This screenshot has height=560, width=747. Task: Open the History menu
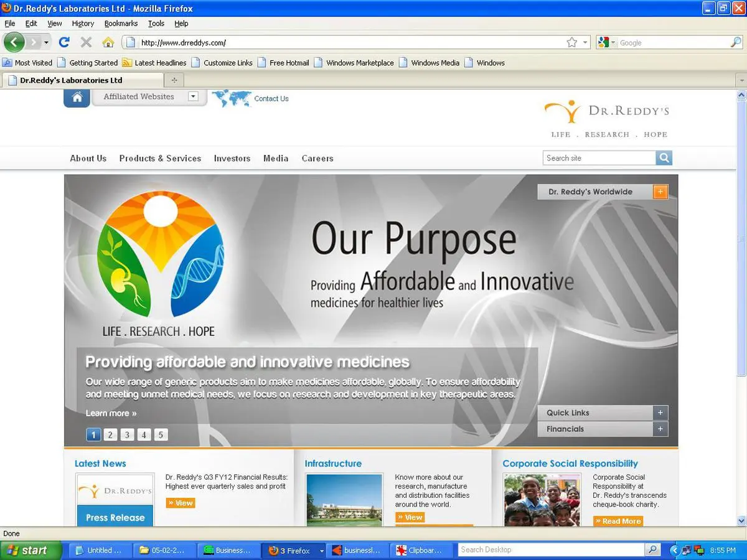pyautogui.click(x=83, y=24)
